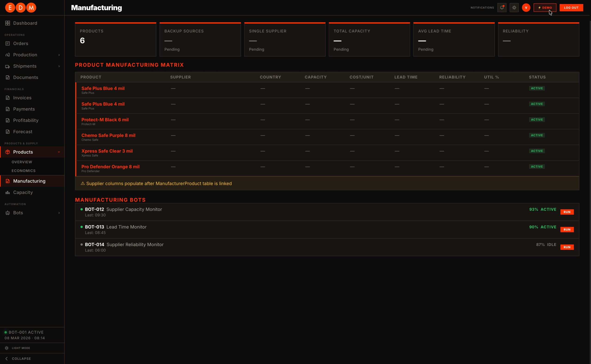Click the Backup Sources card
Viewport: 591px width, 364px height.
click(200, 39)
